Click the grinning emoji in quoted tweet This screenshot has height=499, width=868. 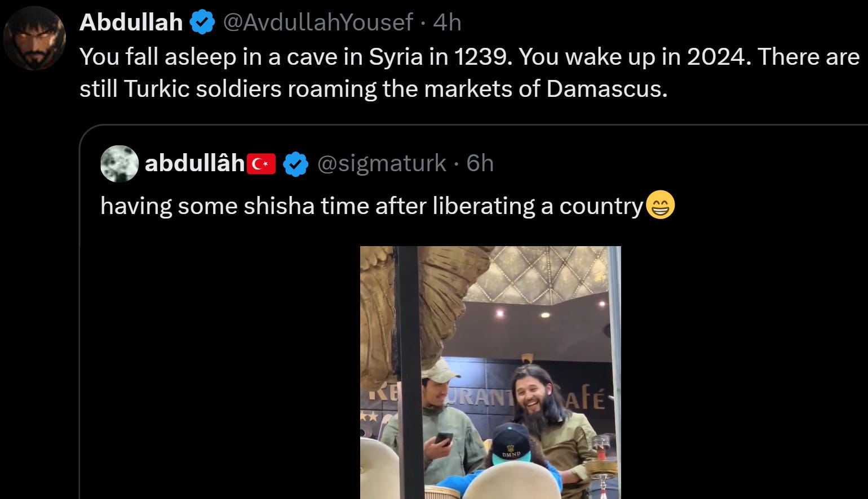coord(659,205)
